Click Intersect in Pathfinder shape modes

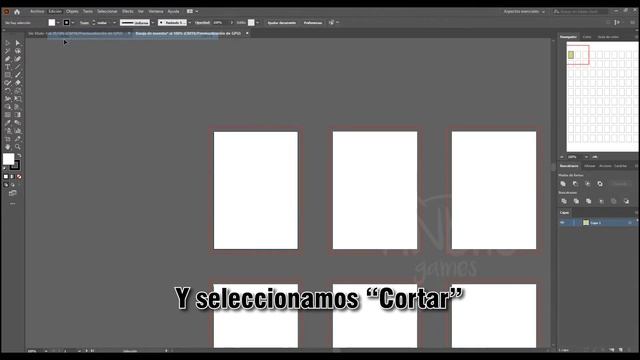point(588,184)
